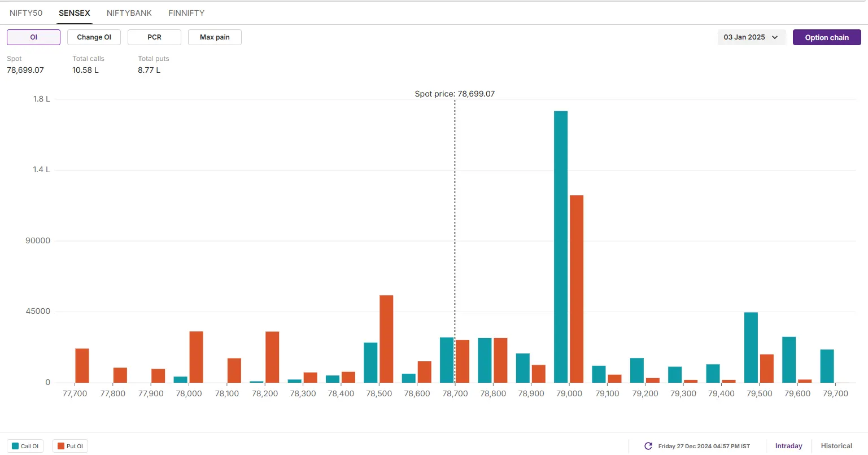Click the 90000 y-axis label
The width and height of the screenshot is (868, 455).
coord(38,240)
